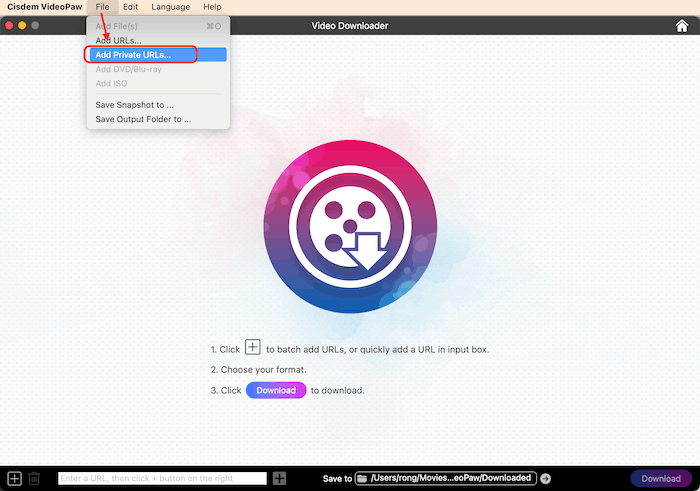Select Save Output Folder to ... option
700x491 pixels.
(143, 119)
